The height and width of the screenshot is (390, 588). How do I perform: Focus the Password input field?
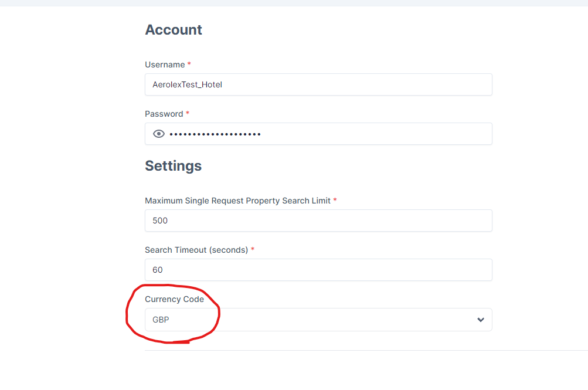coord(318,134)
